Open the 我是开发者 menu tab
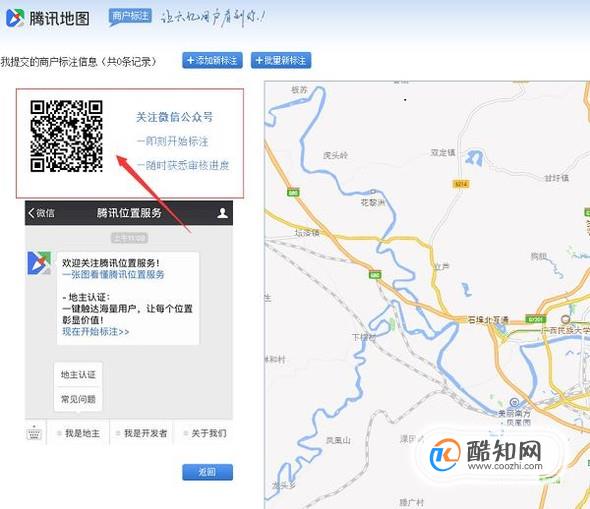The image size is (590, 509). pyautogui.click(x=142, y=433)
